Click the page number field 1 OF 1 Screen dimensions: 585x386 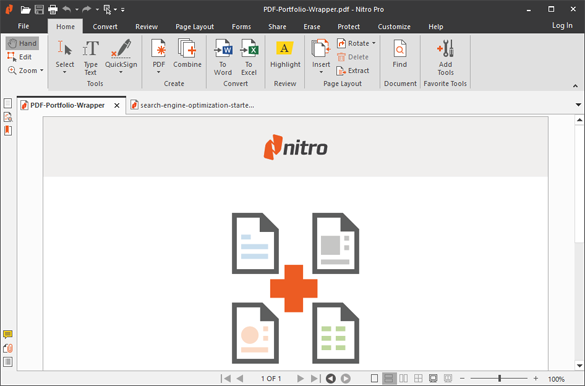(271, 379)
